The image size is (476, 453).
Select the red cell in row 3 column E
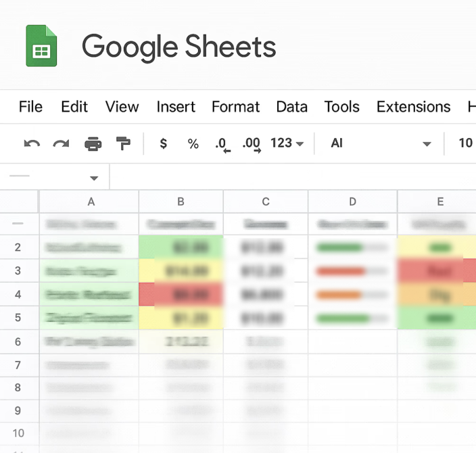437,270
